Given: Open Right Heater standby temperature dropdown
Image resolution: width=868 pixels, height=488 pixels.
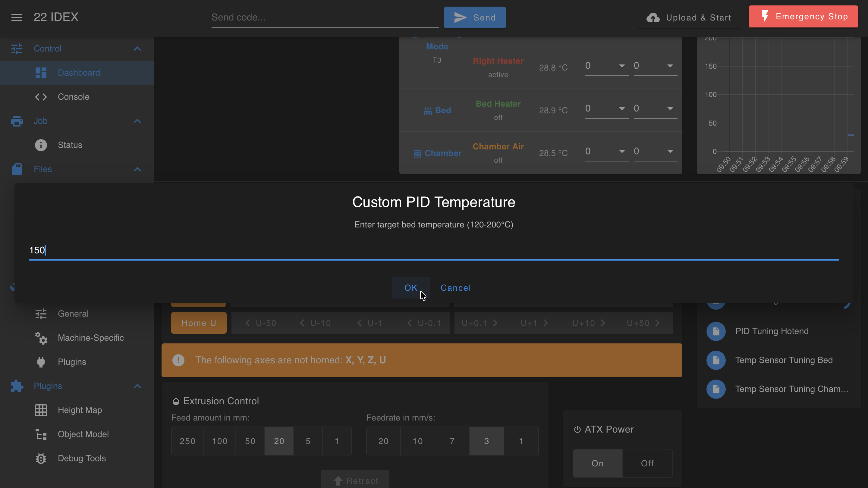Looking at the screenshot, I should [670, 66].
